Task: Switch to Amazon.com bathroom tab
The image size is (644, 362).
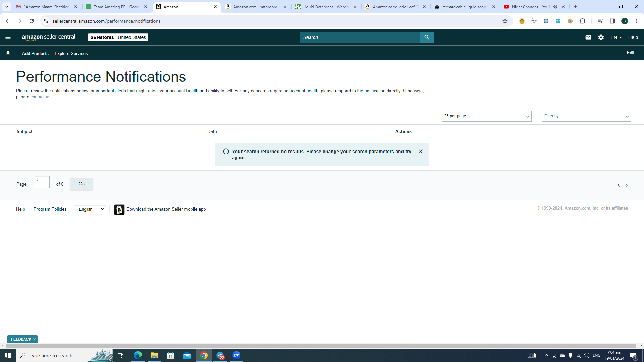Action: point(256,7)
